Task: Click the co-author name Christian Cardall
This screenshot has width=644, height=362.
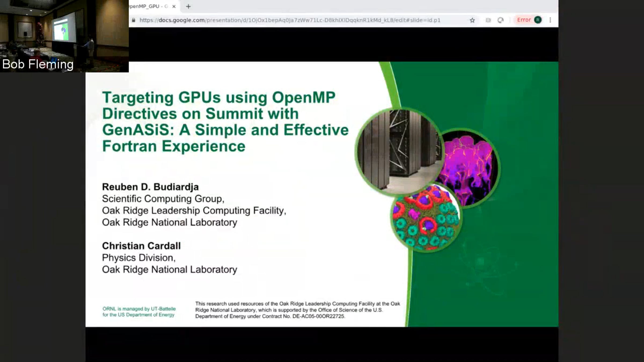Action: 141,246
